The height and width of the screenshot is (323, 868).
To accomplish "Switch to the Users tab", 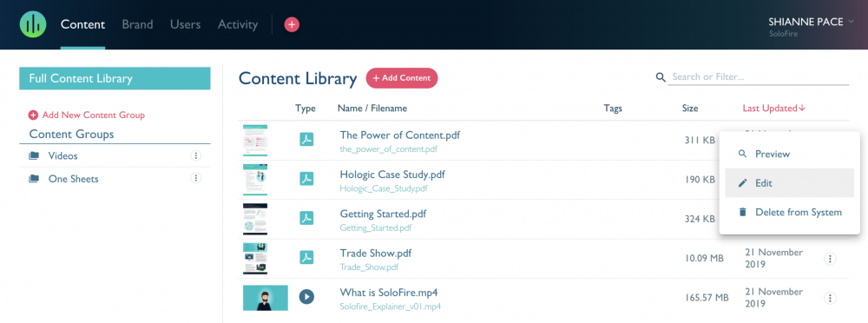I will click(x=186, y=24).
